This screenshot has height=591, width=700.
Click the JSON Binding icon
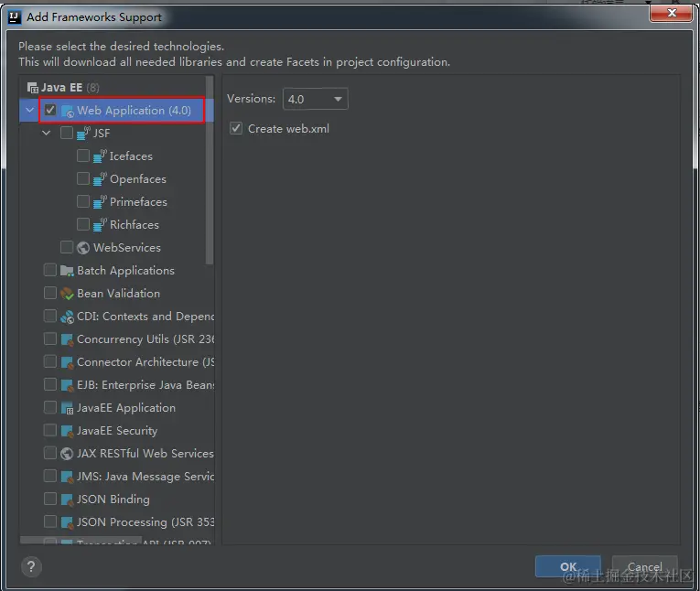(x=67, y=500)
